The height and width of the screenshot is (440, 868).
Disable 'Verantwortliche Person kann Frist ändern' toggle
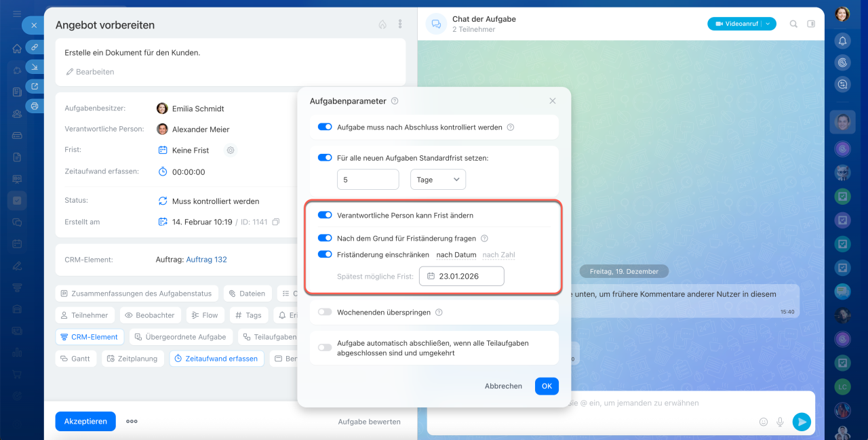[x=325, y=215]
